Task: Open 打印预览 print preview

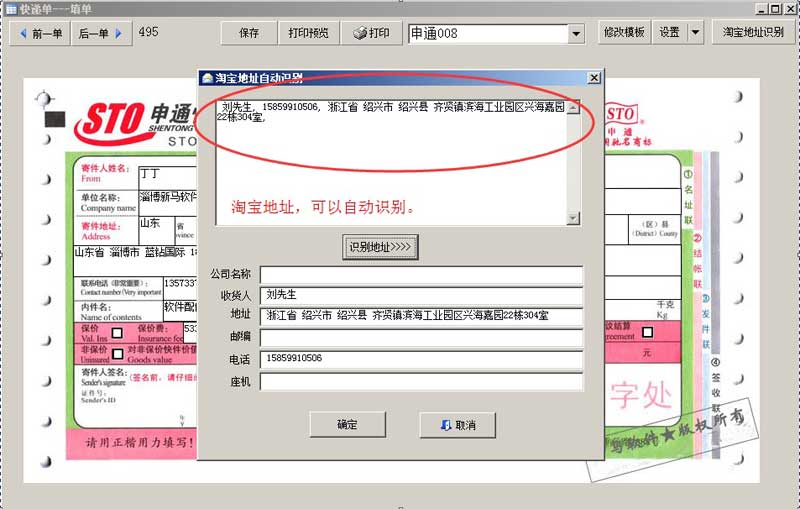Action: click(x=308, y=33)
